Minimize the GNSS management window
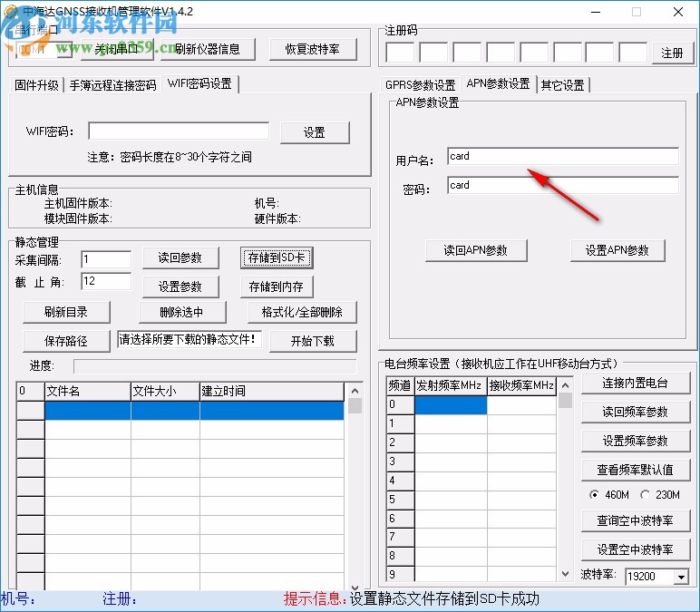Viewport: 700px width, 612px height. coord(596,12)
